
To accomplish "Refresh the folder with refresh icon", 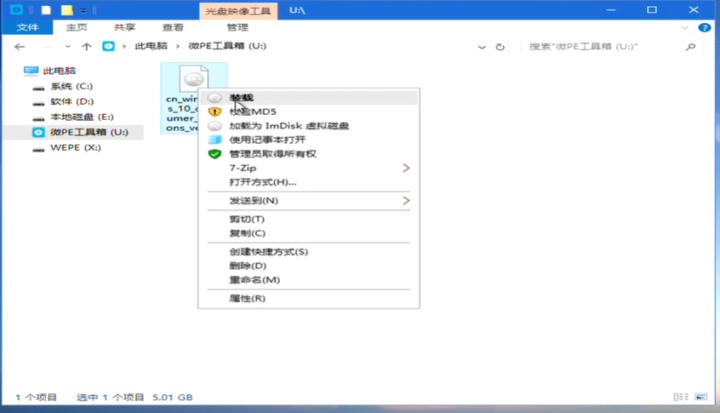I will pos(500,47).
